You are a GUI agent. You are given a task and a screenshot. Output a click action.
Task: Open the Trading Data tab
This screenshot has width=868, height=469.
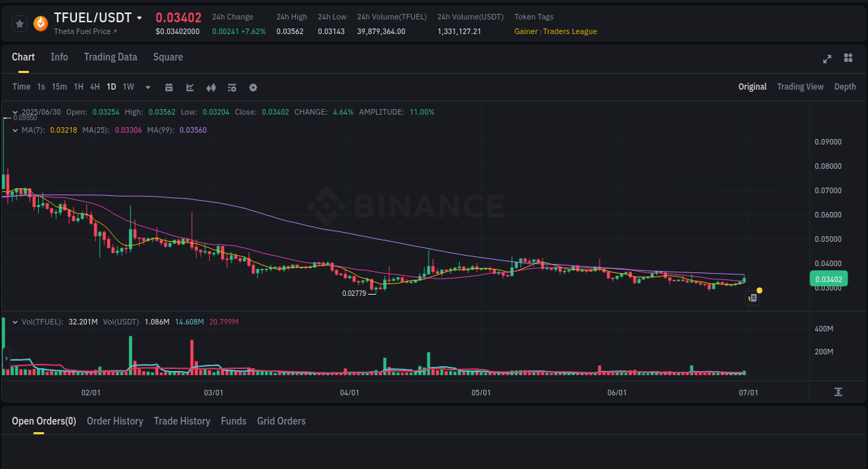[x=110, y=57]
